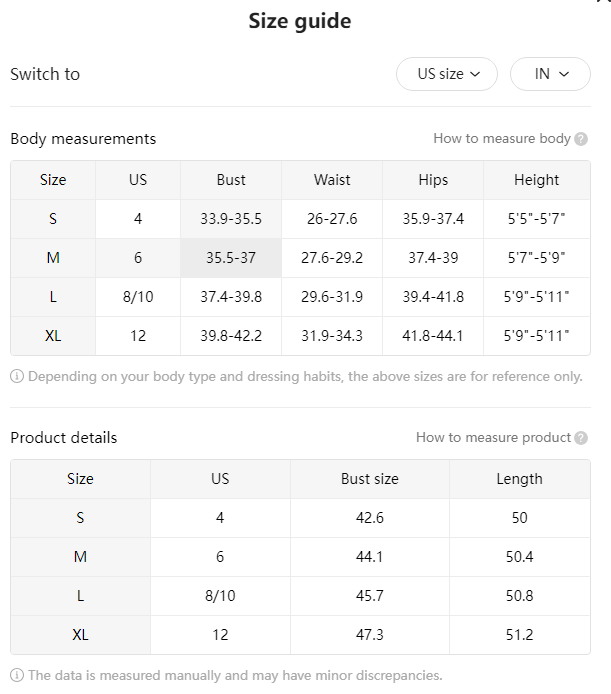Click the Waist column header

point(332,180)
